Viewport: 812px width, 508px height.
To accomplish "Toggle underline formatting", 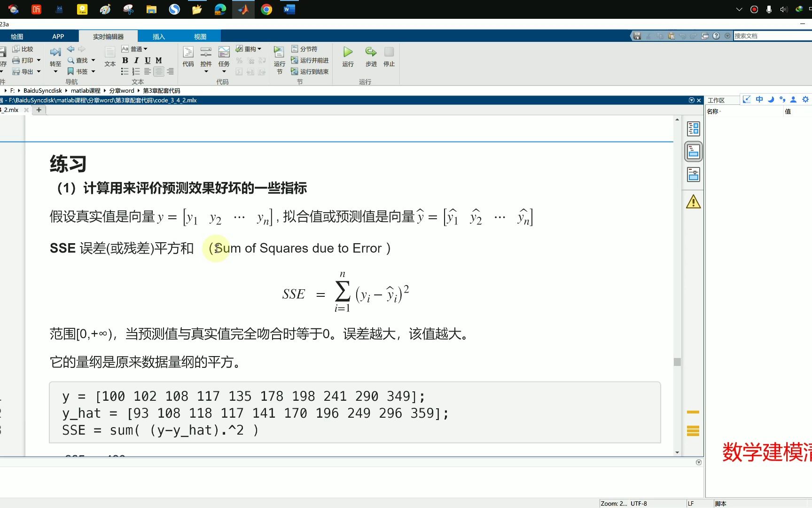I will [x=147, y=60].
